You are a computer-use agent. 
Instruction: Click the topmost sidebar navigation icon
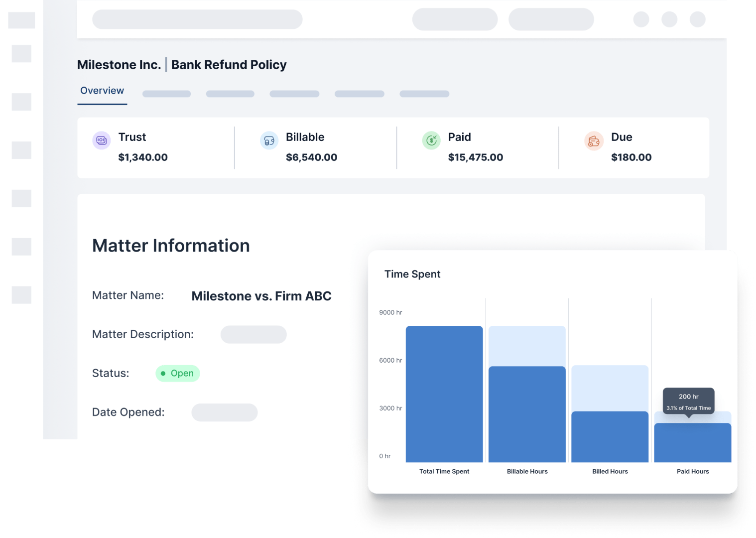tap(22, 21)
